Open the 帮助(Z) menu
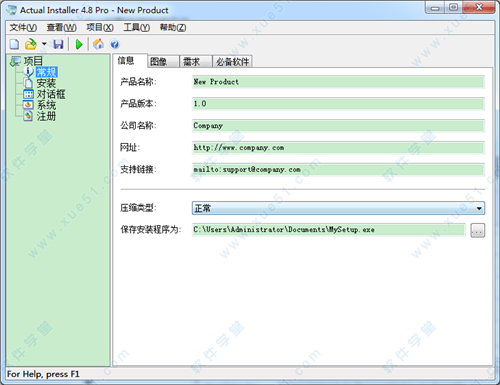The width and height of the screenshot is (500, 385). coord(173,27)
